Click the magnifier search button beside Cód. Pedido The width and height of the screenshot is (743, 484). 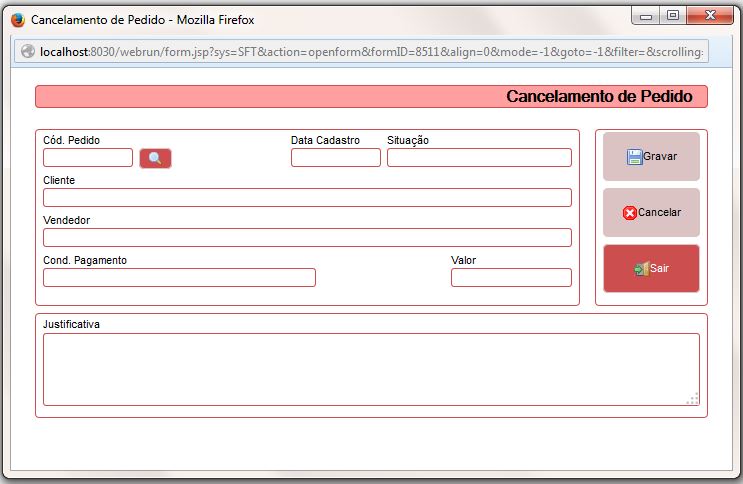pos(155,158)
